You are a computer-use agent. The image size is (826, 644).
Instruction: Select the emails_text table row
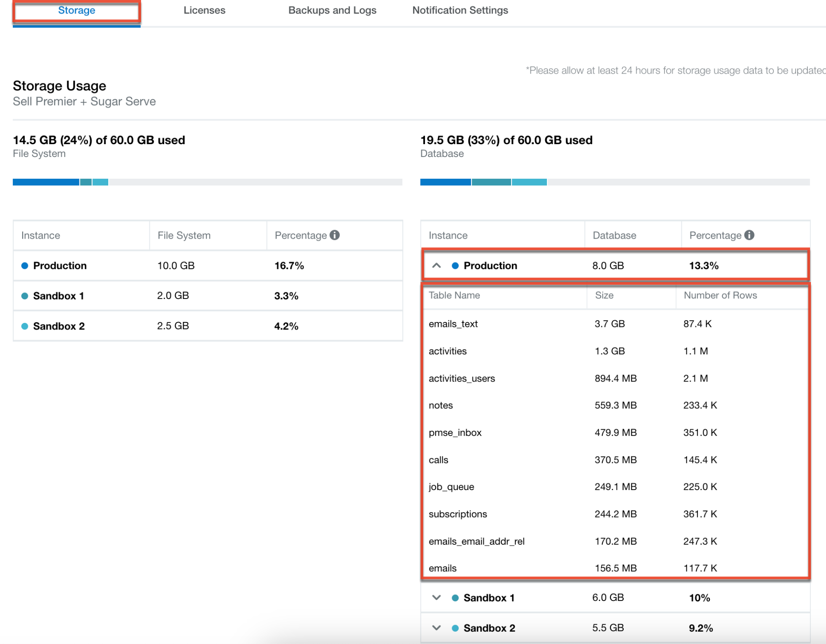(x=453, y=324)
